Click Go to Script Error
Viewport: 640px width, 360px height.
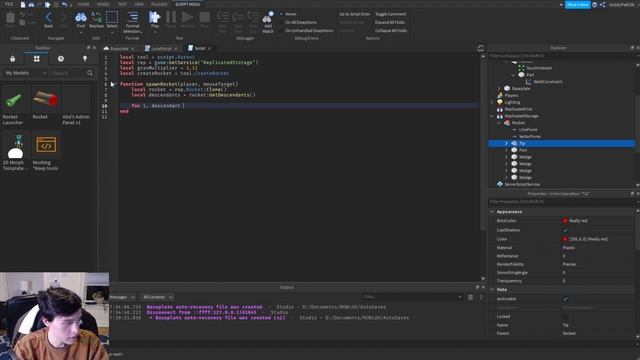(x=355, y=14)
